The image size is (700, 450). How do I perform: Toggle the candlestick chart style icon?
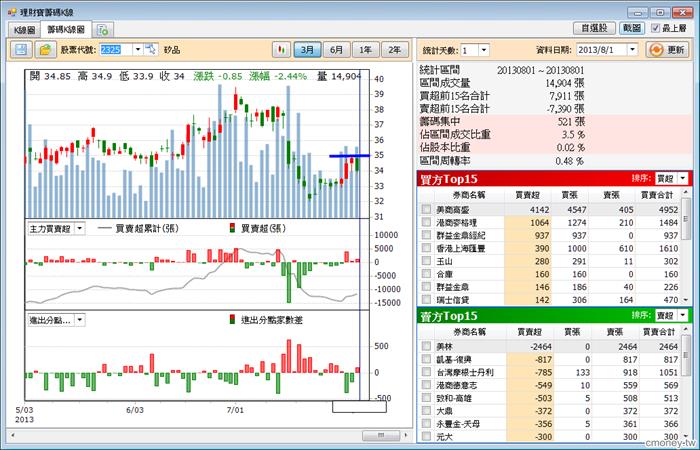click(281, 49)
